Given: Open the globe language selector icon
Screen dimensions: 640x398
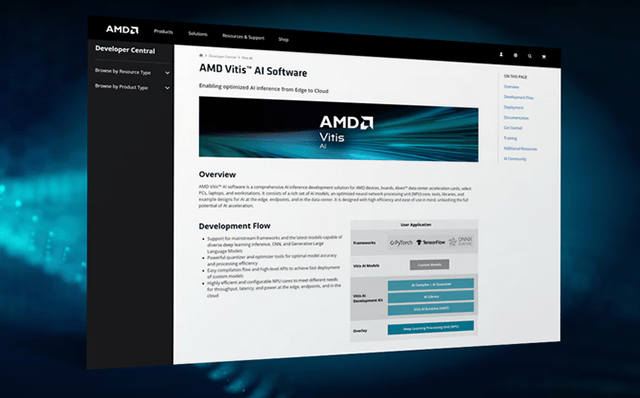Looking at the screenshot, I should (x=516, y=55).
